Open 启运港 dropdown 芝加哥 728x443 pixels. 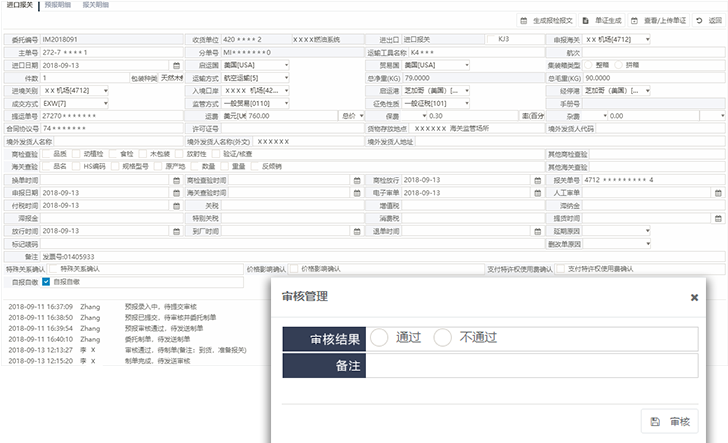(x=436, y=91)
